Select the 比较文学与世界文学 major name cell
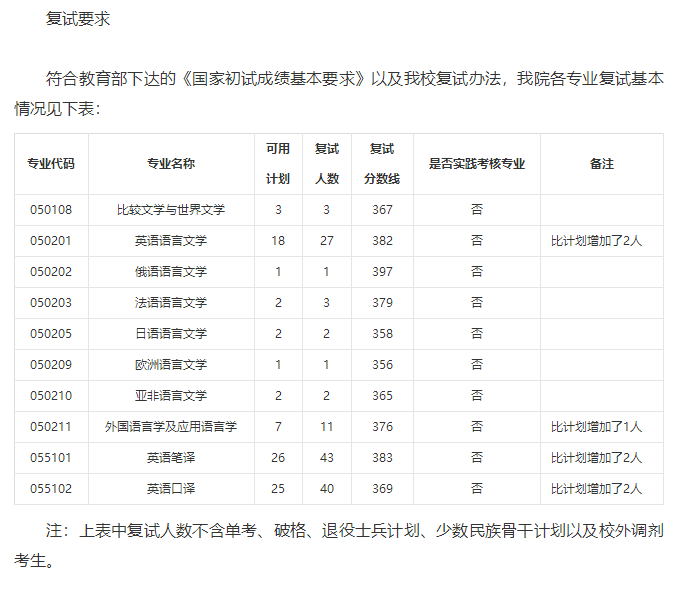This screenshot has height=593, width=691. (x=171, y=210)
